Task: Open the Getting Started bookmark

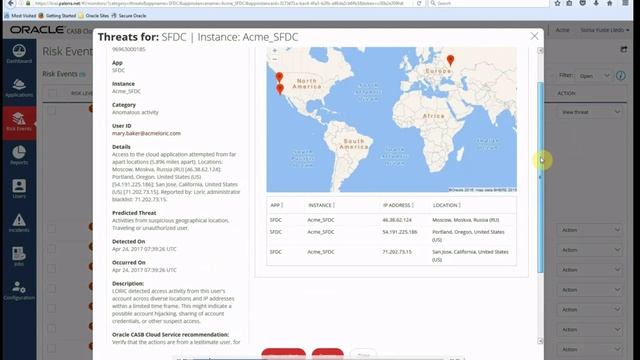Action: [x=57, y=16]
